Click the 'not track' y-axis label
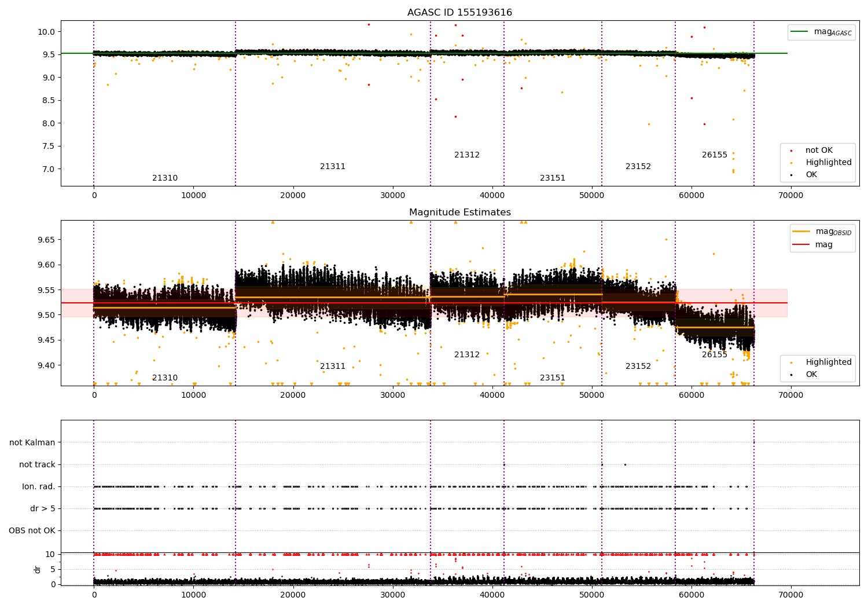This screenshot has width=868, height=608. 37,464
